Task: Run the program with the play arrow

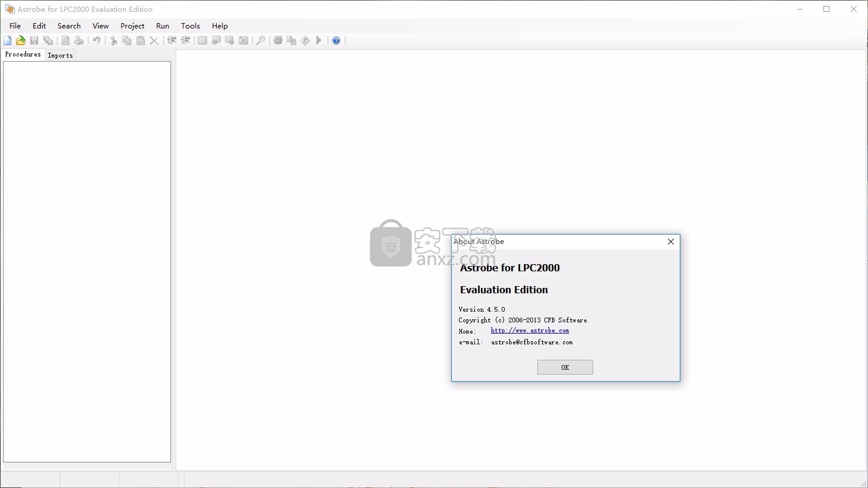Action: click(x=319, y=40)
